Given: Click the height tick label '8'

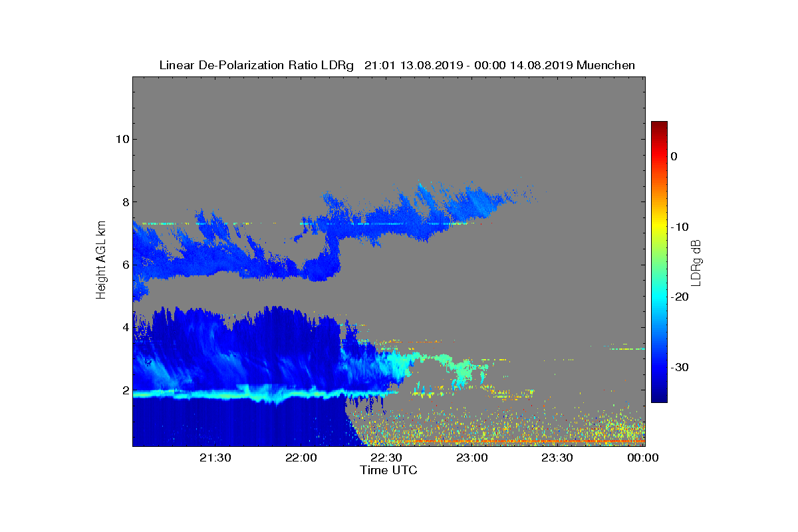Looking at the screenshot, I should tap(124, 202).
